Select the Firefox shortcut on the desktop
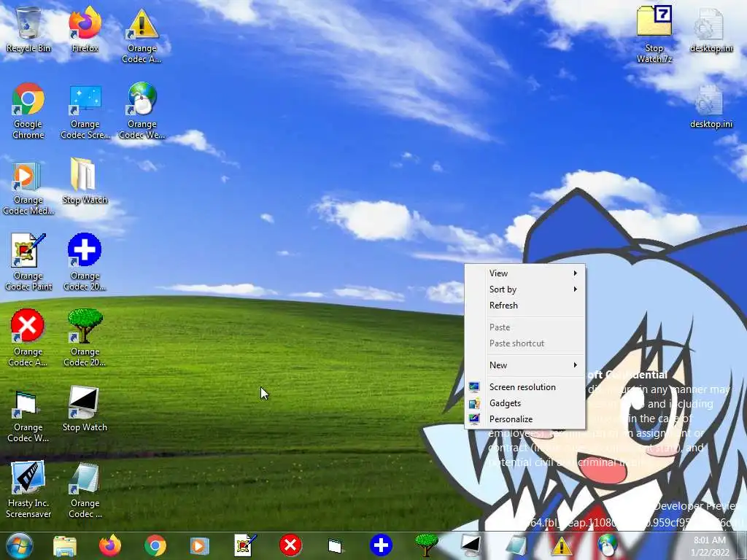This screenshot has width=747, height=560. [x=85, y=29]
